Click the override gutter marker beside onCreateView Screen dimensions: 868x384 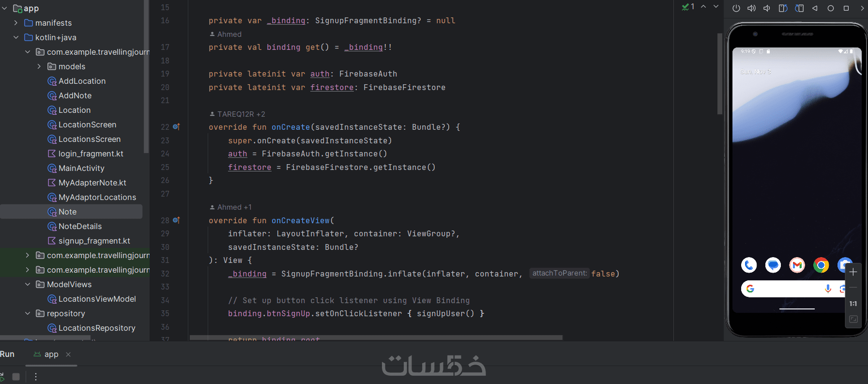tap(176, 220)
